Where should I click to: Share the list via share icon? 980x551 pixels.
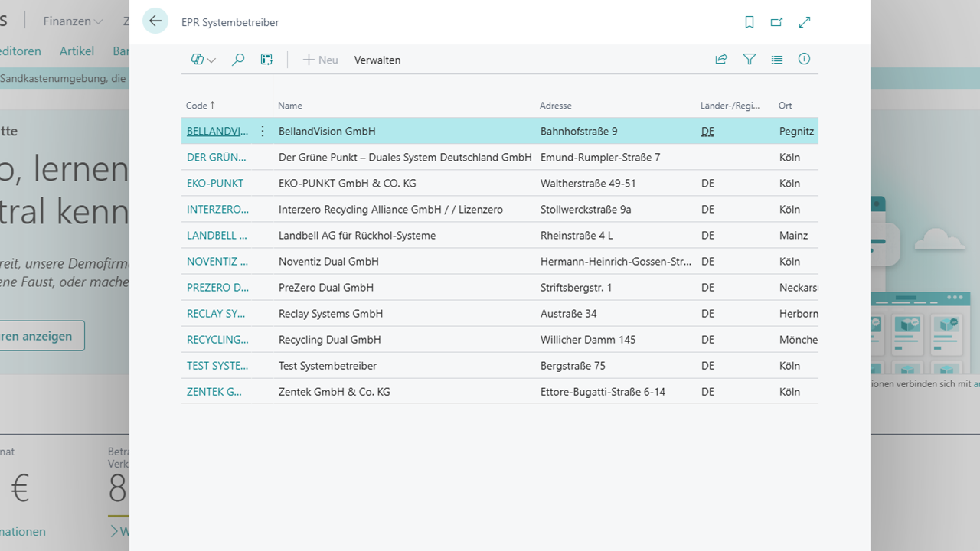tap(721, 59)
